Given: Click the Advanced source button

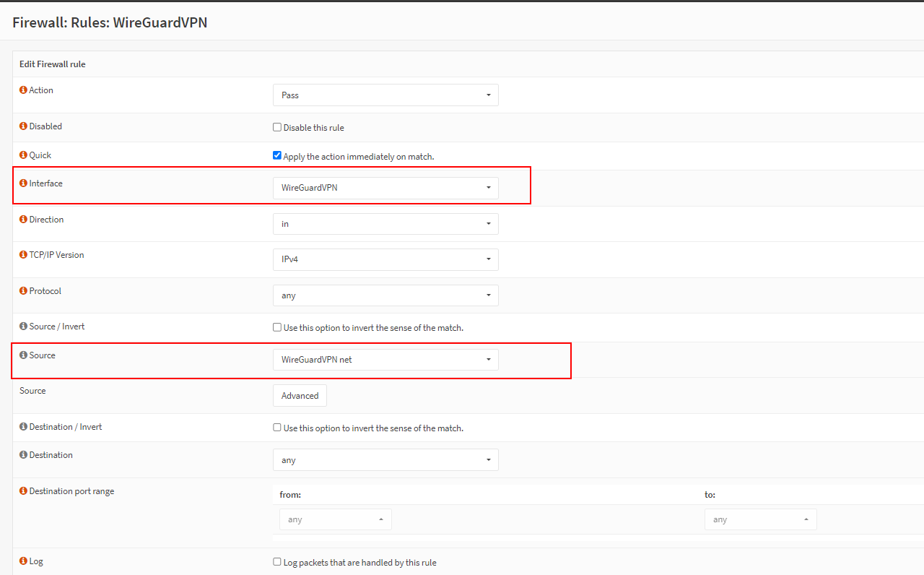Looking at the screenshot, I should click(300, 396).
